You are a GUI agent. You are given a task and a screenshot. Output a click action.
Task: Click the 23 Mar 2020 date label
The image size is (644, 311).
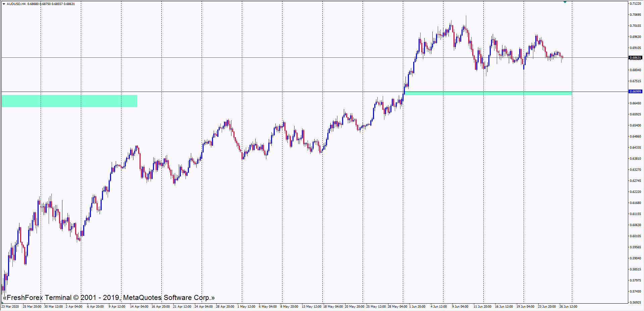[10, 307]
